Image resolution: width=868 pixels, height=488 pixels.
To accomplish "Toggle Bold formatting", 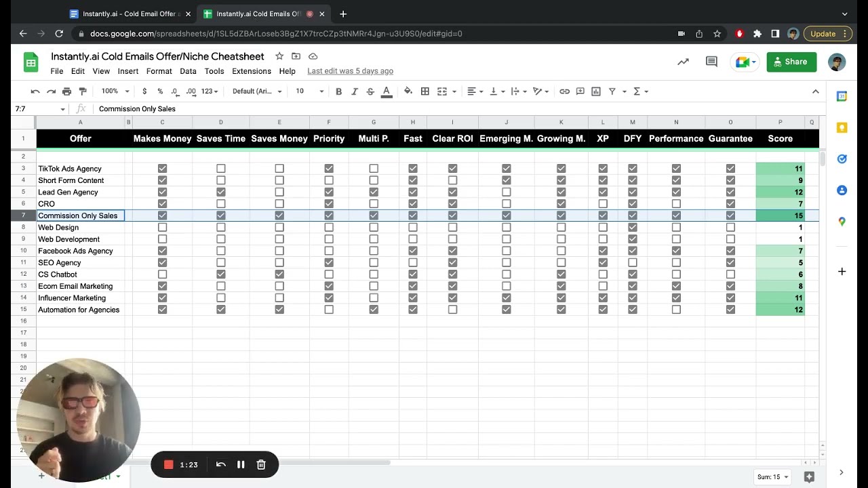I will (x=338, y=91).
